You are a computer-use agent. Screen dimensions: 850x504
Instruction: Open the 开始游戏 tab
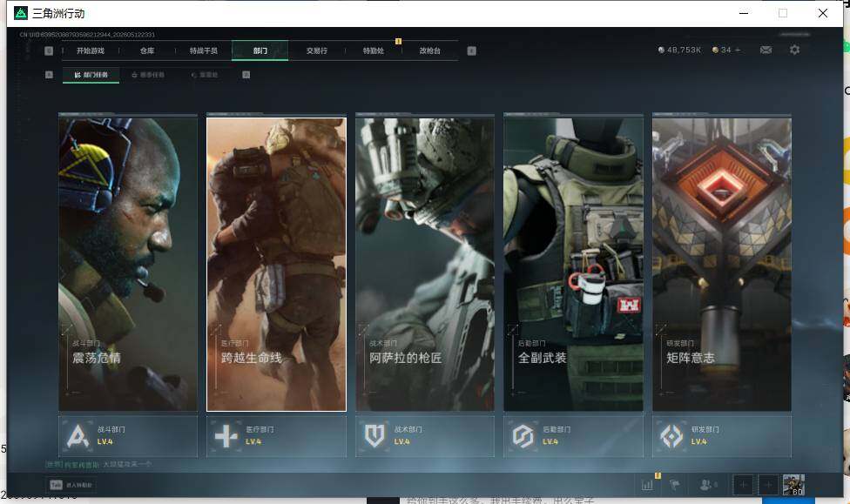90,51
